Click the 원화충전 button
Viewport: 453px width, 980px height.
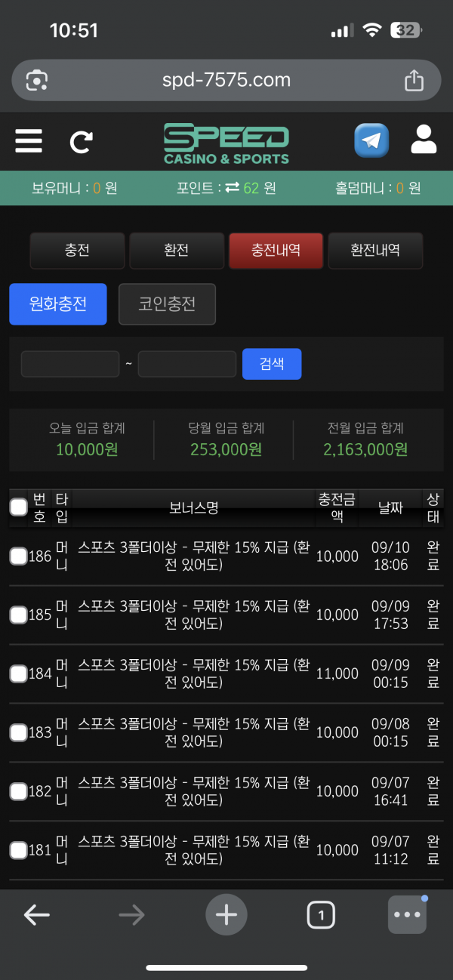pyautogui.click(x=58, y=304)
